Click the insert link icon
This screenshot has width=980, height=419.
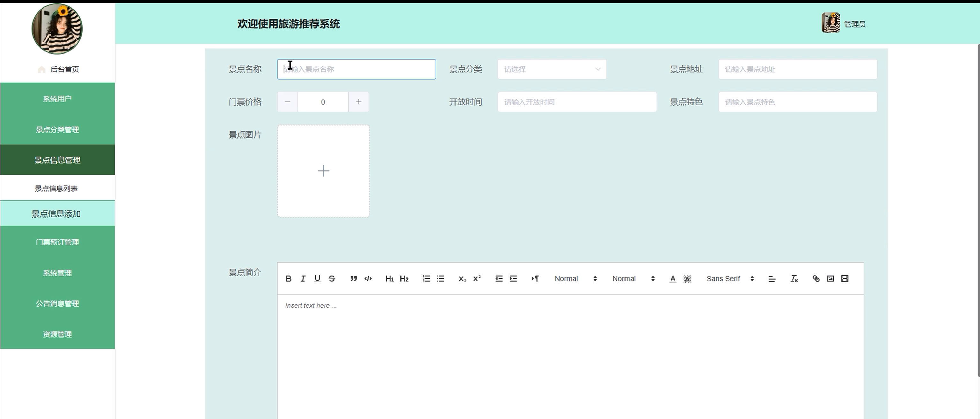[x=816, y=278]
